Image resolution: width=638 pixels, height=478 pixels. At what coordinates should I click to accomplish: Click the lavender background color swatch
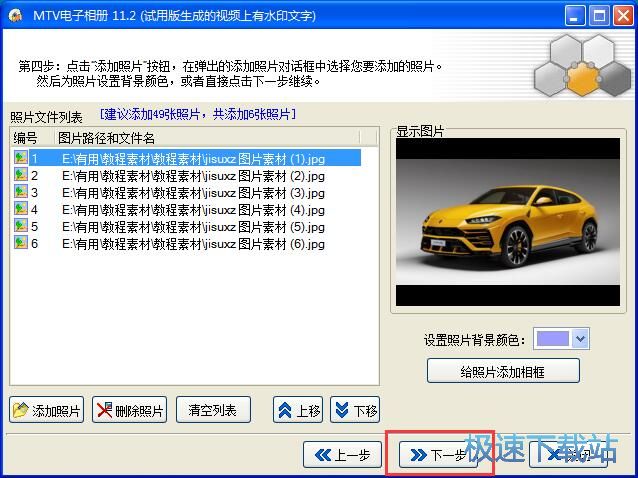point(553,338)
